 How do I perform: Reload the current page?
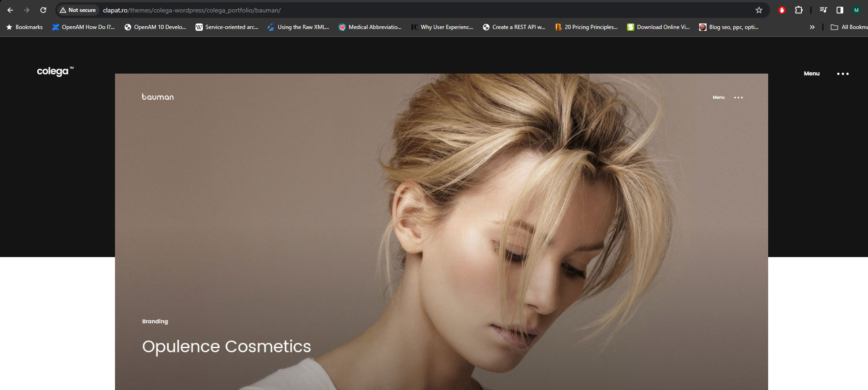[43, 10]
